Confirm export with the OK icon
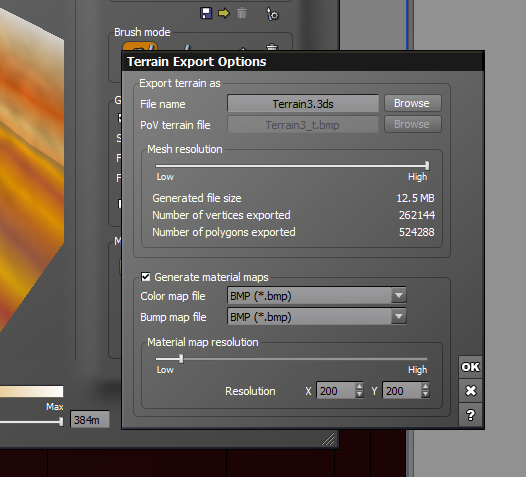Screen dimensions: 526x477 pos(470,367)
